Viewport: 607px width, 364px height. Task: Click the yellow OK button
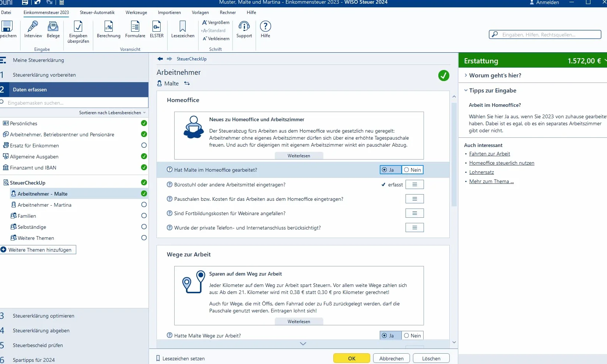[x=352, y=358]
